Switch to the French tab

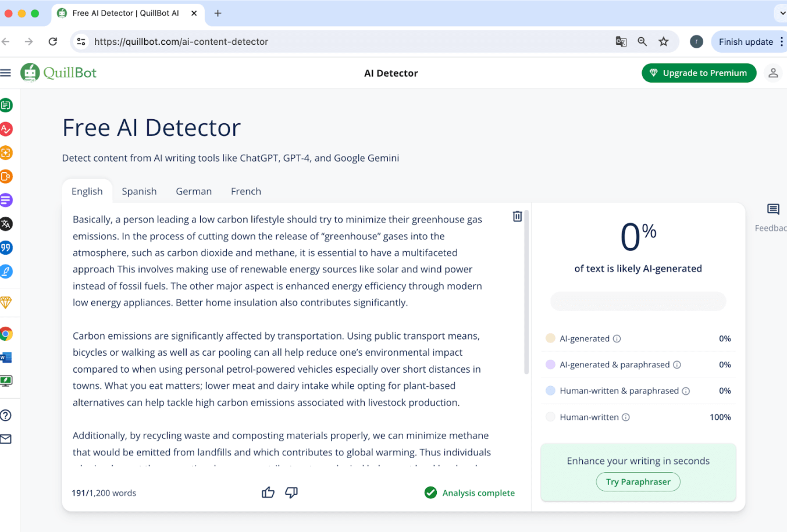coord(246,191)
